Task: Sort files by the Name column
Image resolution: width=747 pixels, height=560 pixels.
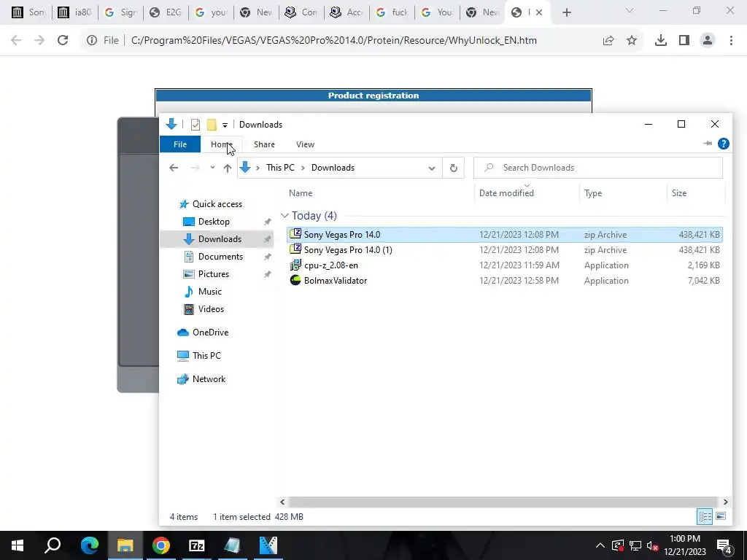Action: (301, 192)
